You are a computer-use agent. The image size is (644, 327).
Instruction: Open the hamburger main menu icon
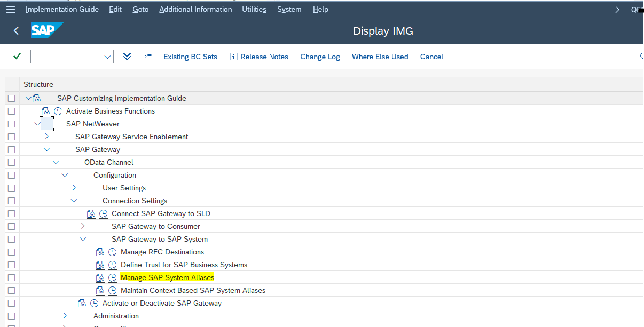click(11, 9)
